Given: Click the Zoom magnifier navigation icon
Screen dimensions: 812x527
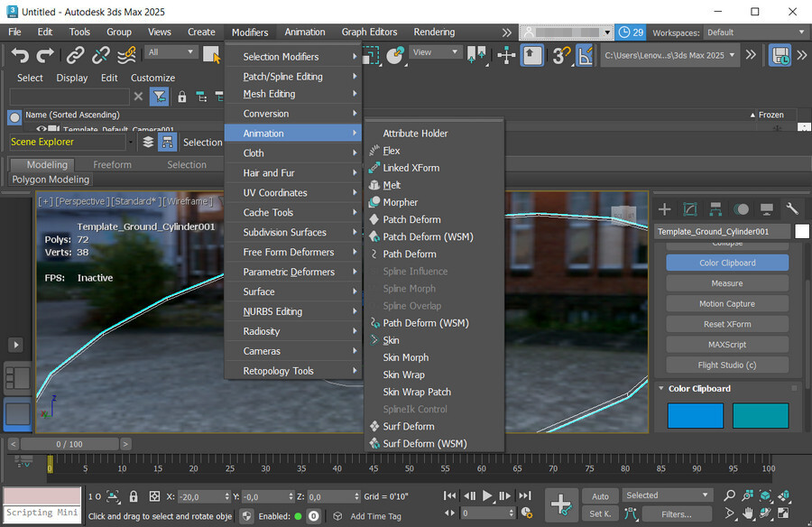Looking at the screenshot, I should click(729, 495).
